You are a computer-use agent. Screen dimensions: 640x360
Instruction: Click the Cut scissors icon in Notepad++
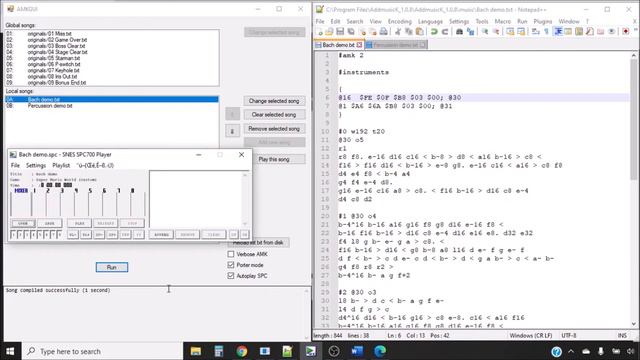[398, 32]
